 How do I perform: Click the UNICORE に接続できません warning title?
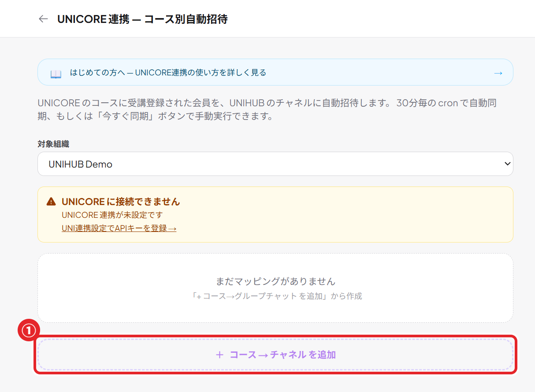tap(121, 202)
